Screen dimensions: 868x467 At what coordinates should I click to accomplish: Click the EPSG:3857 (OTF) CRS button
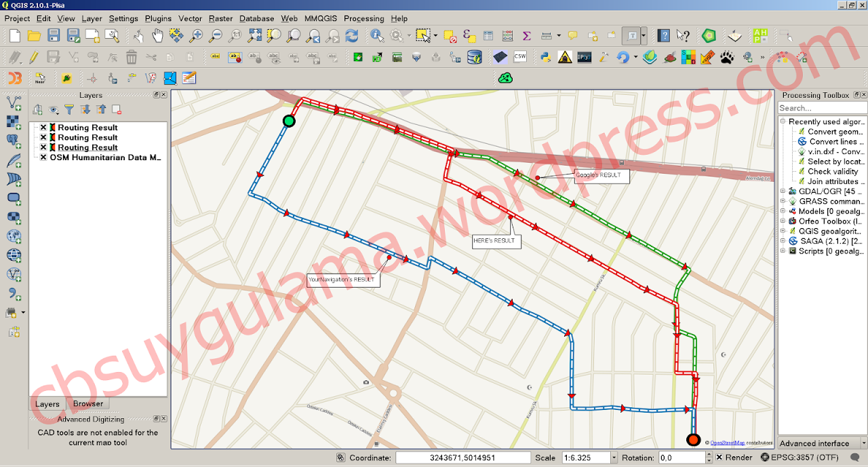click(799, 457)
